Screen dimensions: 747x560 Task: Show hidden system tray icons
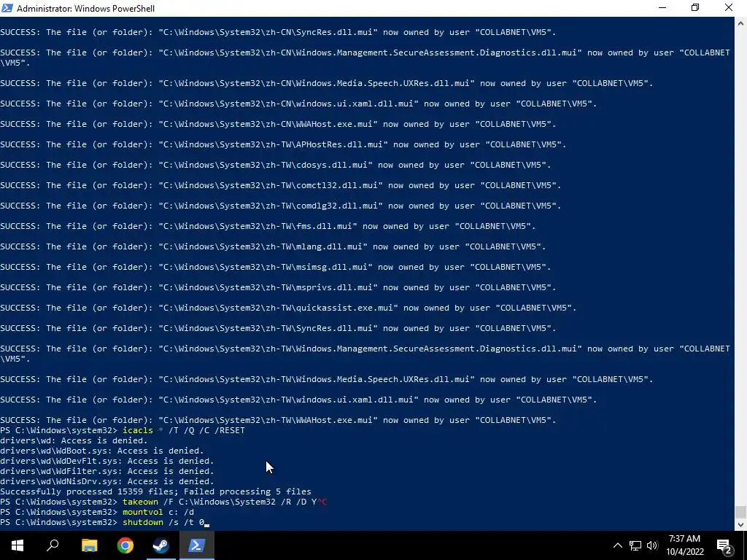coord(617,545)
